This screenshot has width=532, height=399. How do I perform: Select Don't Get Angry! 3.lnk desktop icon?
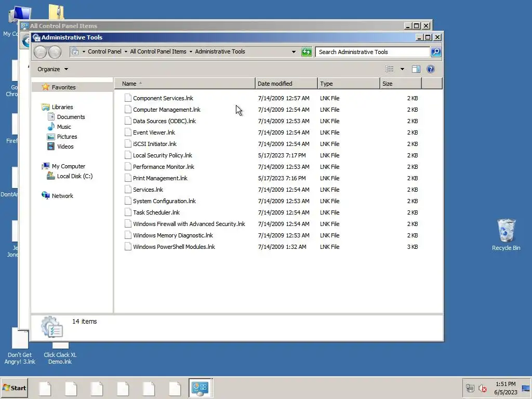point(20,346)
